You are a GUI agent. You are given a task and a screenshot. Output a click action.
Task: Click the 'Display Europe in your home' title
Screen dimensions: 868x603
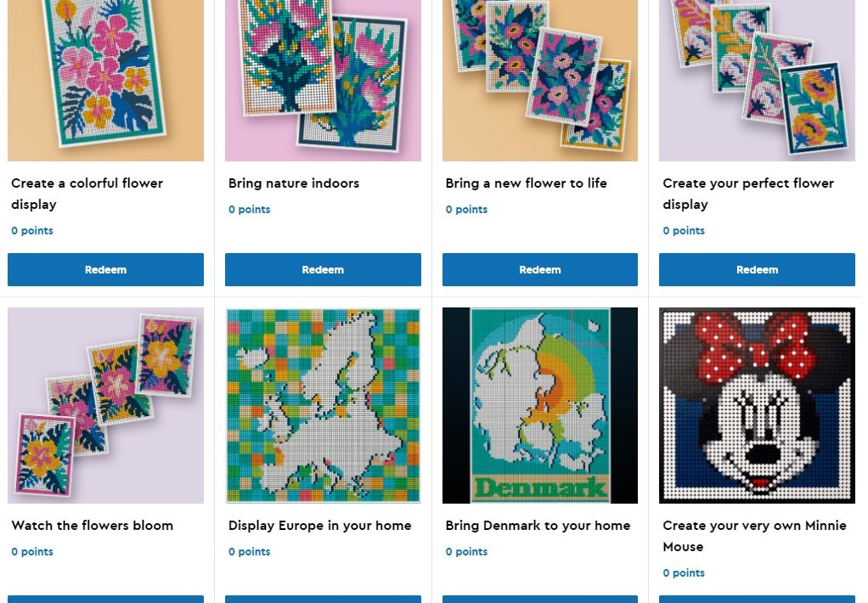(x=320, y=526)
